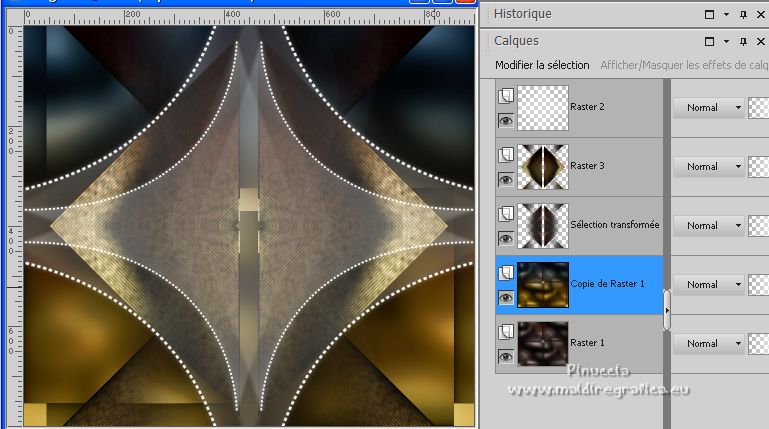Open the Historique panel options arrow

(x=726, y=15)
